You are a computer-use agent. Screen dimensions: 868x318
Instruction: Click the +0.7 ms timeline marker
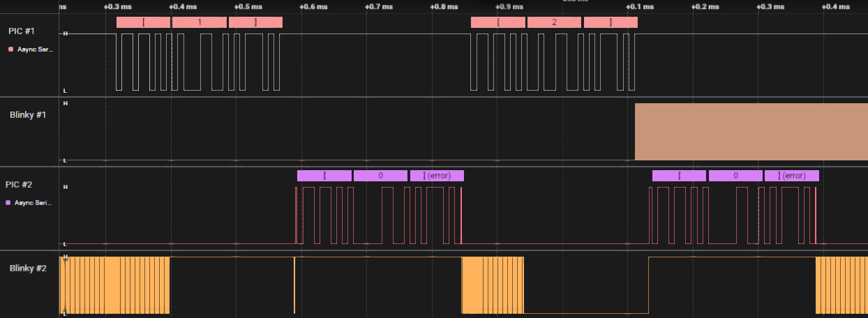[x=378, y=6]
